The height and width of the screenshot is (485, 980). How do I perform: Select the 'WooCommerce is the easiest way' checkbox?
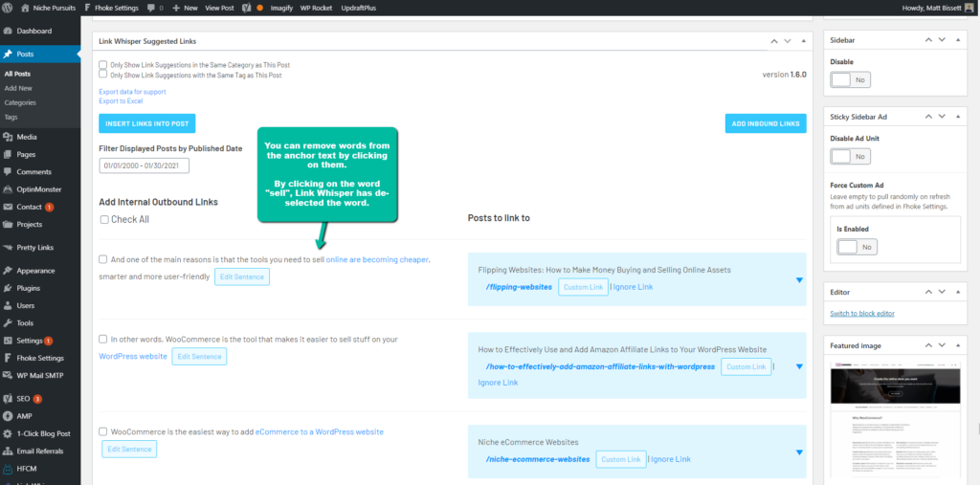coord(103,431)
